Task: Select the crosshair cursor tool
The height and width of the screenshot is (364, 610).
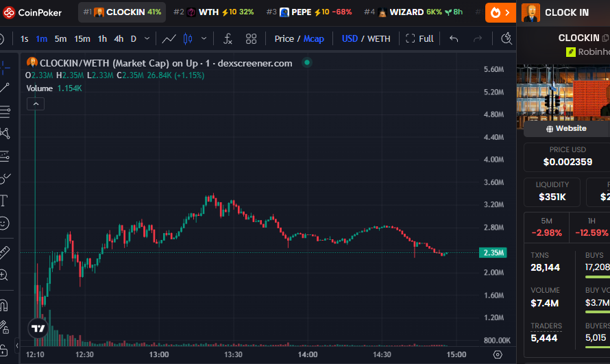Action: tap(5, 68)
